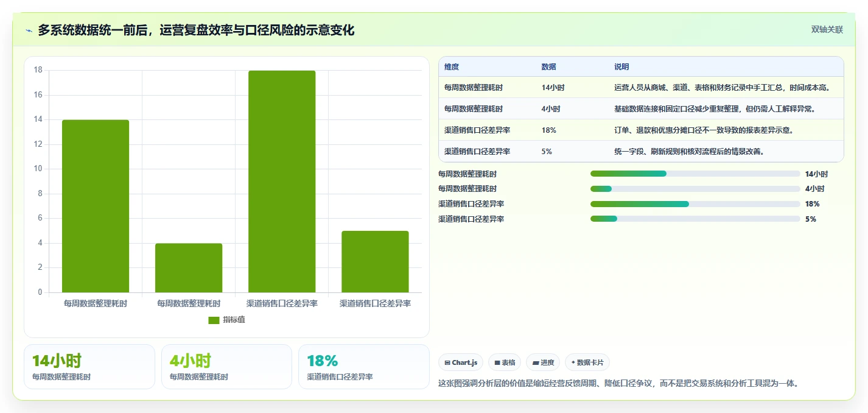Click the 4小时 cell in the table
Screen dimensions: 868x413
coord(551,109)
